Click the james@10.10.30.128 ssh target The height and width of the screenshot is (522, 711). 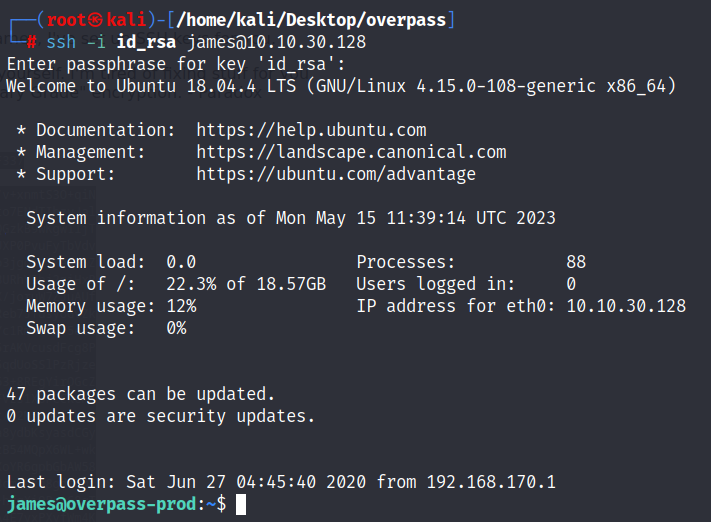point(277,42)
